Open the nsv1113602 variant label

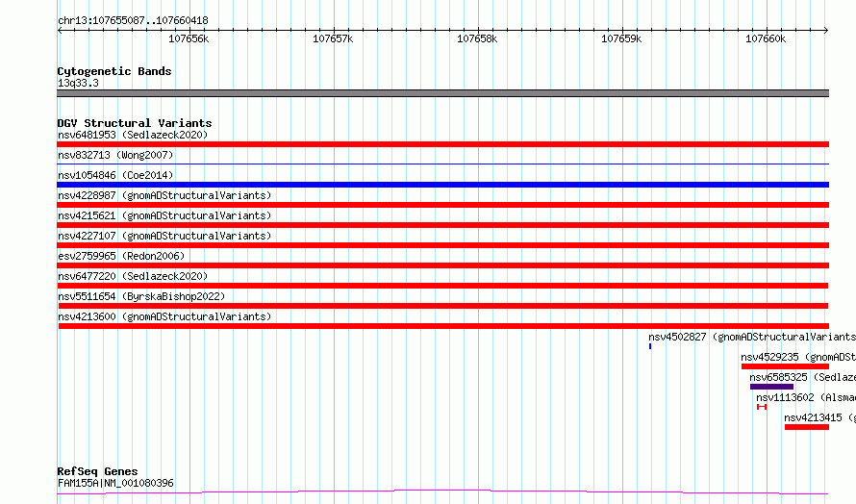806,397
